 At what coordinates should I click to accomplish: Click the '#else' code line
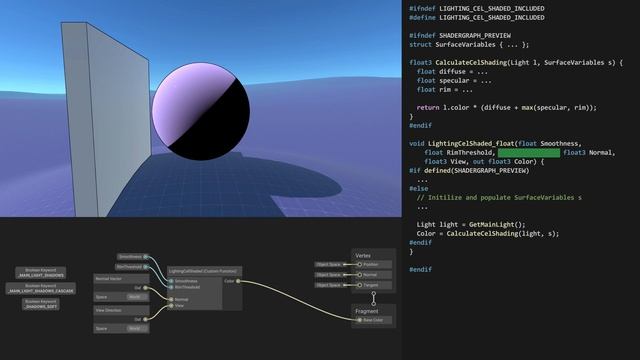[x=419, y=189]
